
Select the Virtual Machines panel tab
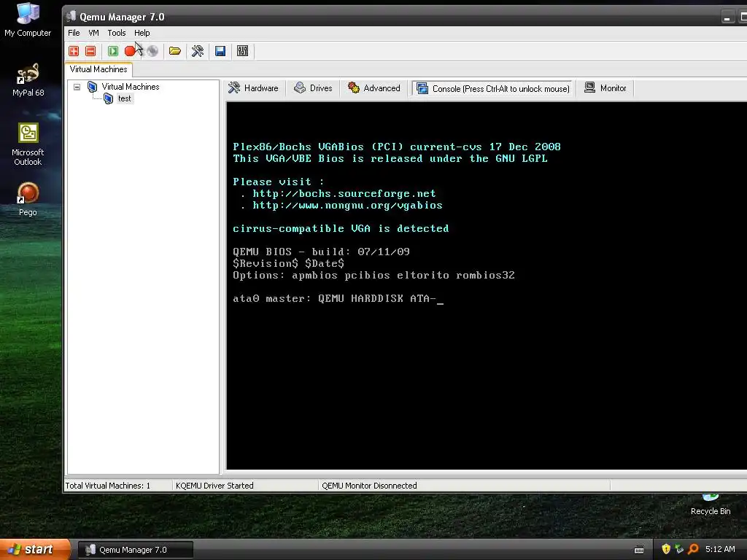(x=98, y=69)
